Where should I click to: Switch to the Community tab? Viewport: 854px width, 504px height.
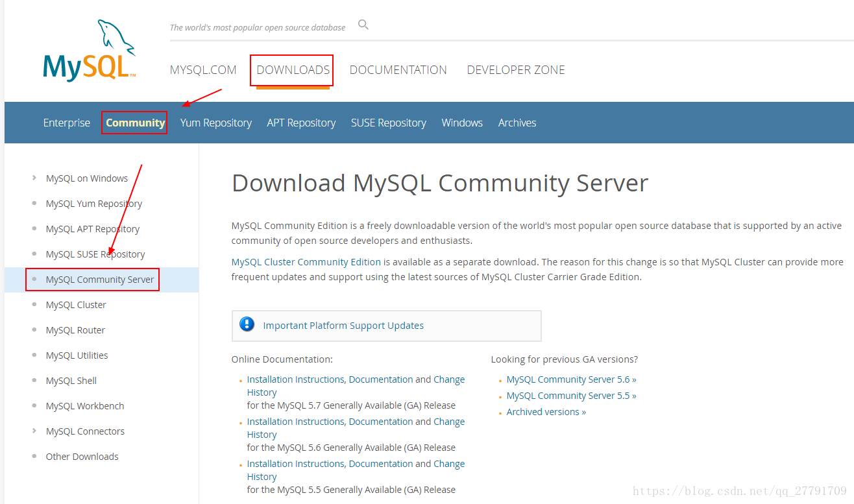135,123
